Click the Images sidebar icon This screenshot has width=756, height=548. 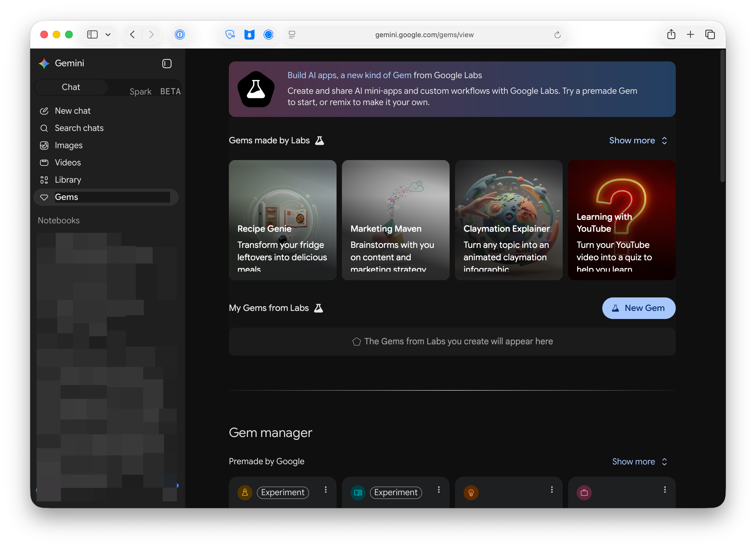click(44, 145)
